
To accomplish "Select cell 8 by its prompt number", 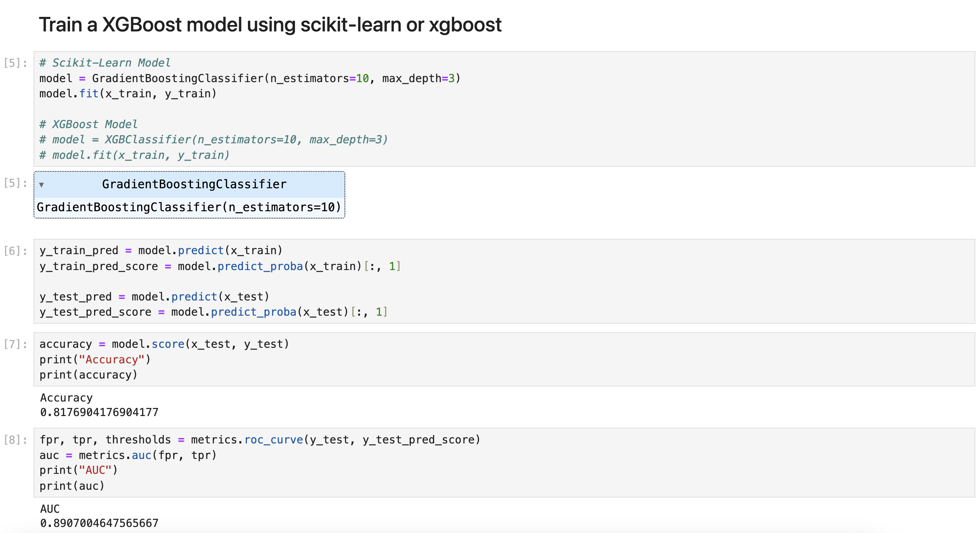I will tap(16, 440).
